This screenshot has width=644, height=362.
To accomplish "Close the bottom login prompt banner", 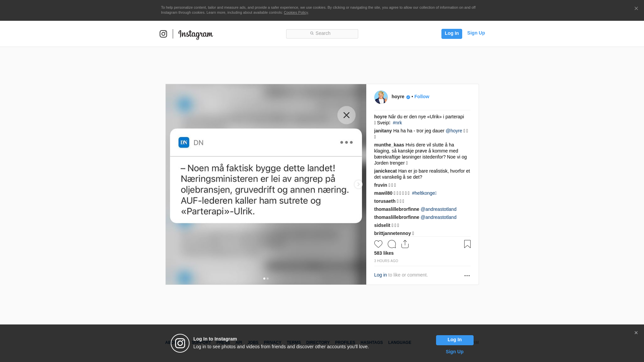I will coord(636,333).
